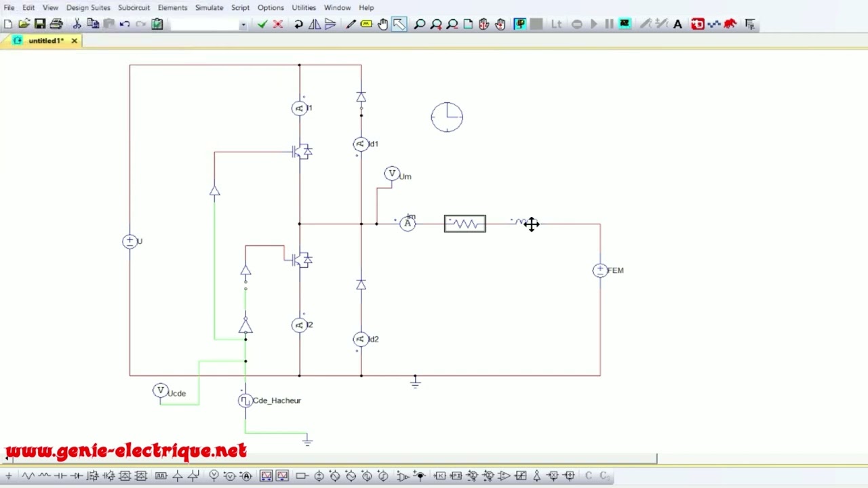The width and height of the screenshot is (868, 488).
Task: Pick the highlighted scope element in bottom toolbar
Action: pyautogui.click(x=266, y=476)
